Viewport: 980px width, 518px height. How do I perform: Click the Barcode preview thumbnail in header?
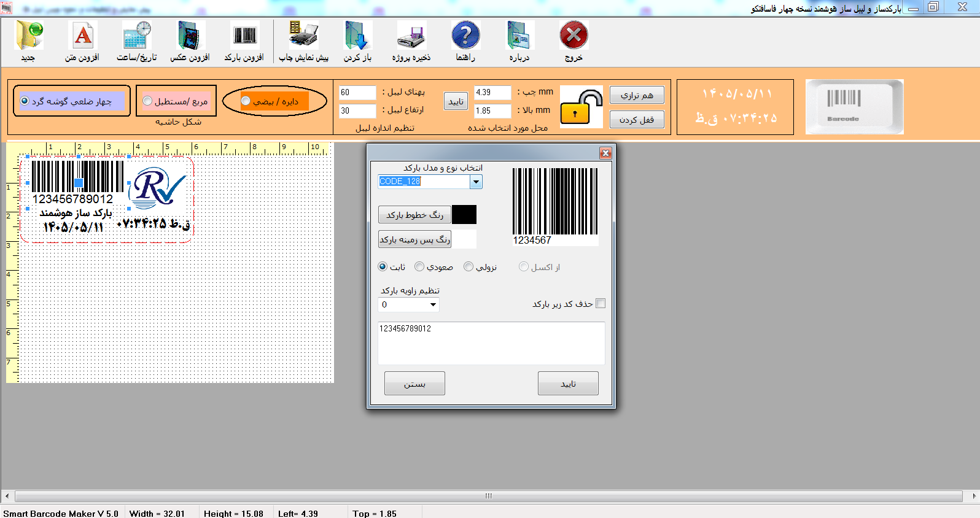(854, 107)
